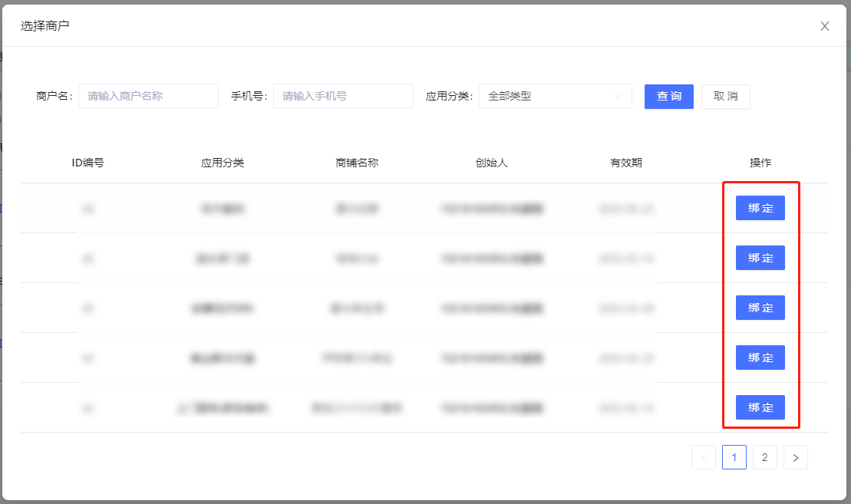This screenshot has height=504, width=851.
Task: Click into the 手机号 input box
Action: click(x=343, y=96)
